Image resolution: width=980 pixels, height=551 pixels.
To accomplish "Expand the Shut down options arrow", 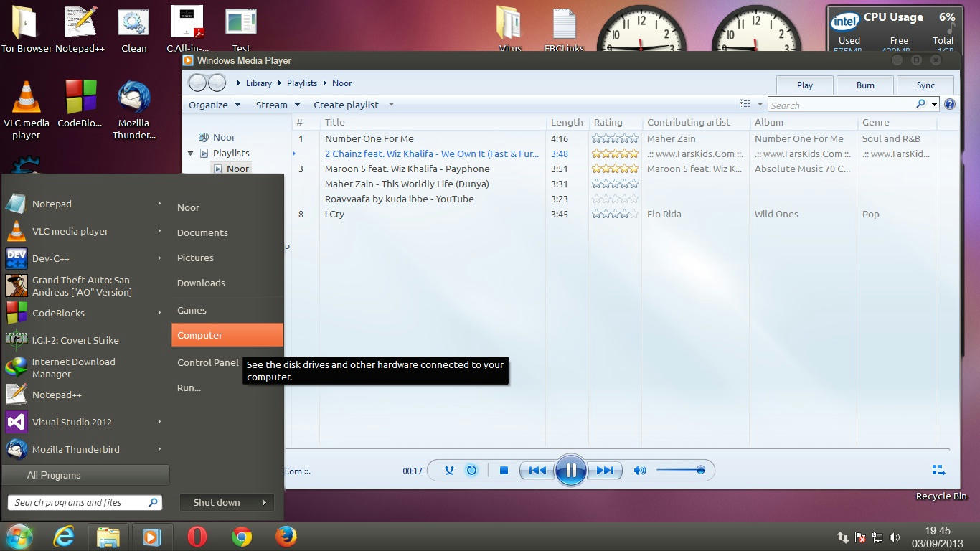I will tap(265, 502).
